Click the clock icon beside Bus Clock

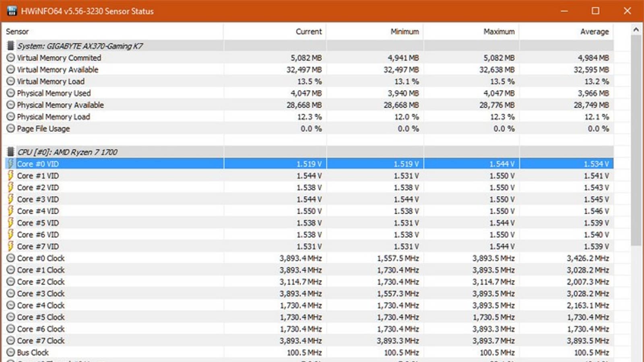(x=11, y=352)
